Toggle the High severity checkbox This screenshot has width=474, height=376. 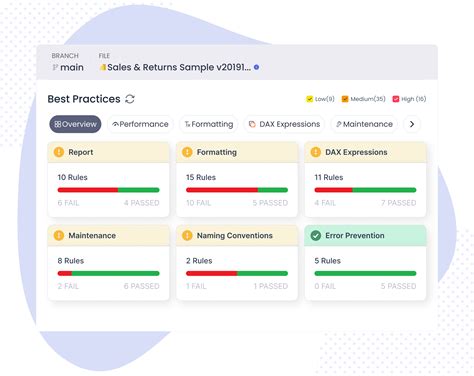click(396, 99)
